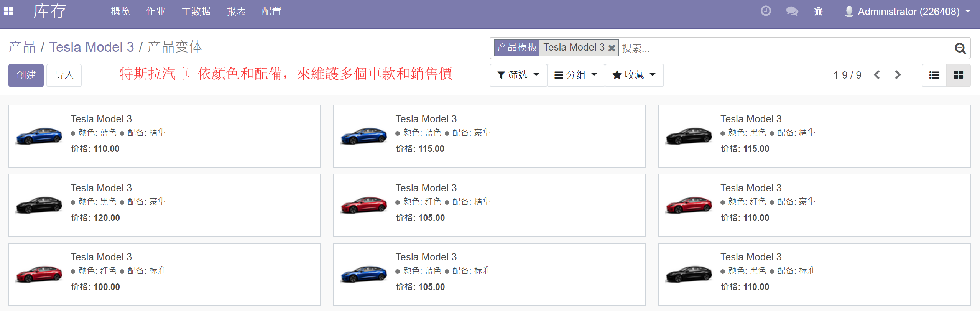
Task: Open the black 精华 car thumbnail
Action: (x=689, y=136)
